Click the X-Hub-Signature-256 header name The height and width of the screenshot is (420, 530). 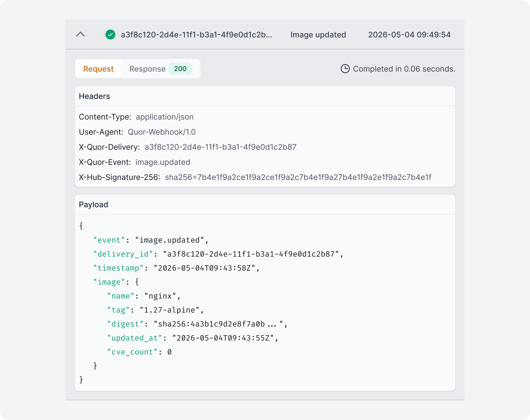(119, 177)
